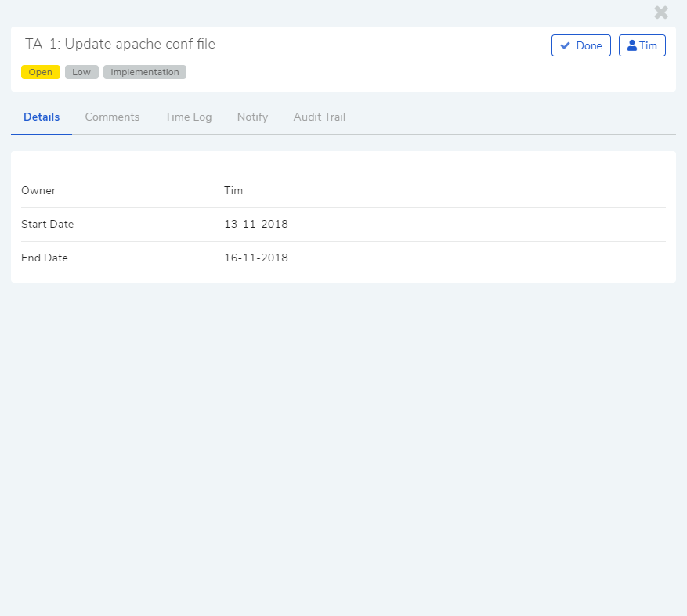This screenshot has height=616, width=687.
Task: Click the Implementation category badge
Action: point(145,72)
